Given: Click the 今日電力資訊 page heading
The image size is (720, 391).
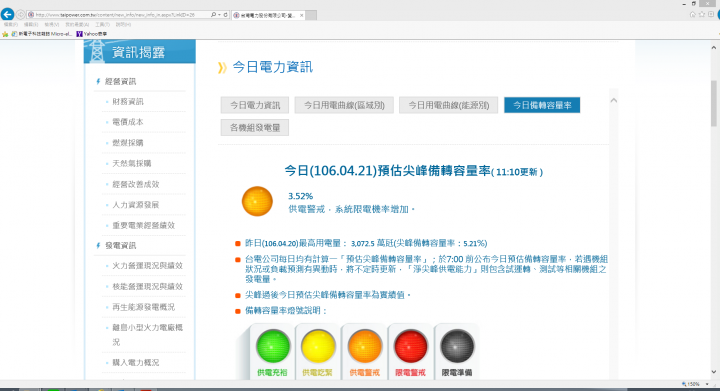Looking at the screenshot, I should tap(272, 67).
